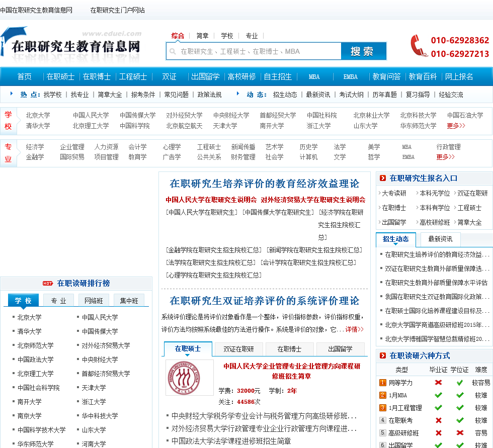
Task: Open news item 北京大学国学商道高级研修班2015年
Action: pos(437,325)
